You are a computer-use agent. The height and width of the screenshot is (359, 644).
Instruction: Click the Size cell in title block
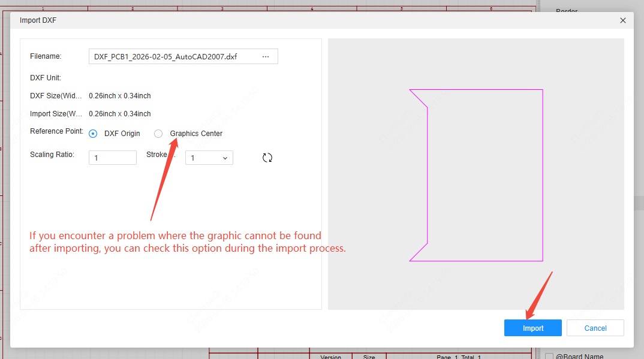pos(369,357)
